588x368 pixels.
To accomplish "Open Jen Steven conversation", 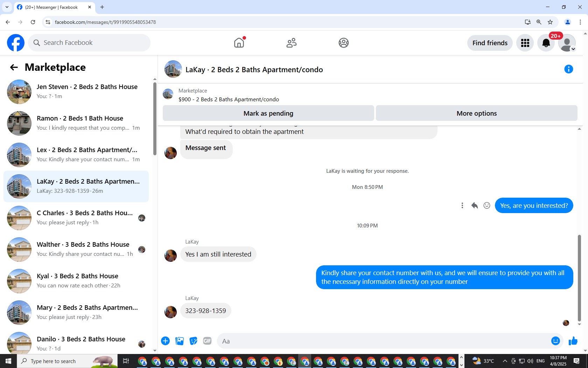I will 76,92.
